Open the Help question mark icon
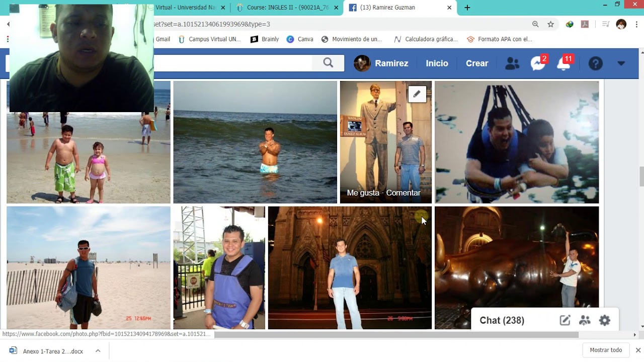The width and height of the screenshot is (644, 362). (596, 63)
